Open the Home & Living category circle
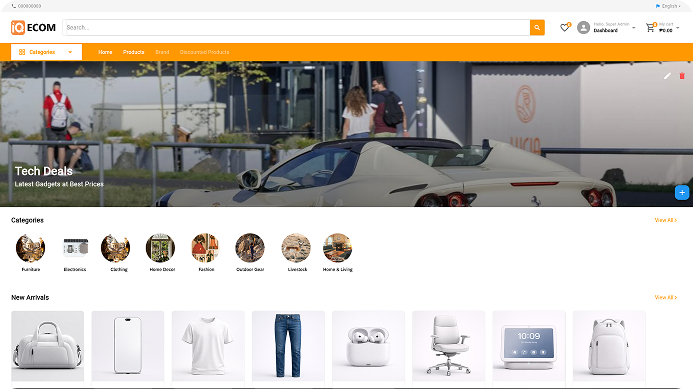 [338, 248]
